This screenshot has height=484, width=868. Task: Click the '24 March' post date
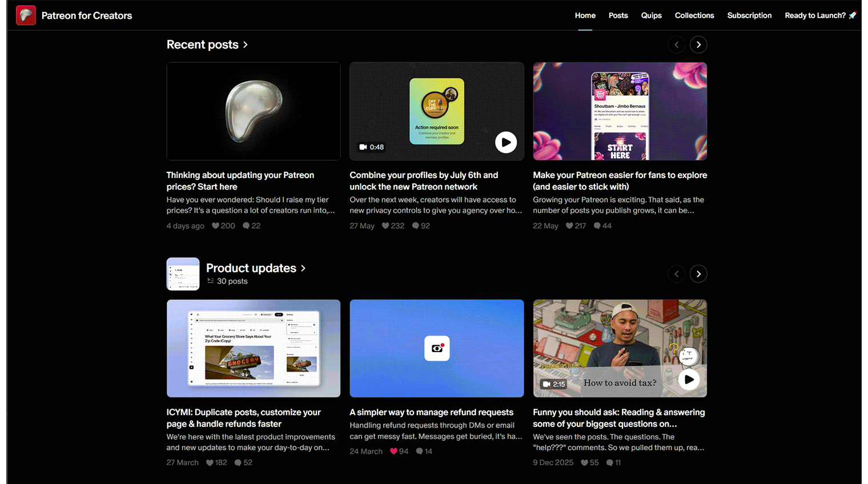366,451
